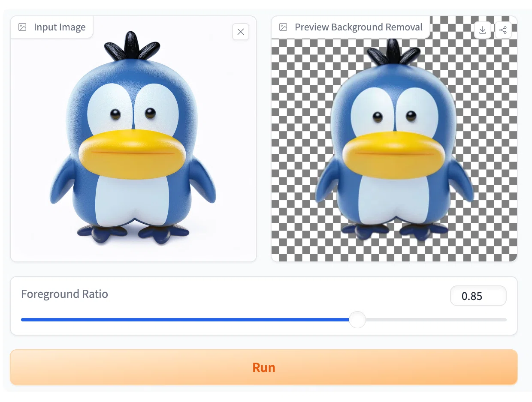532x402 pixels.
Task: Grab the Foreground Ratio slider handle
Action: (357, 320)
